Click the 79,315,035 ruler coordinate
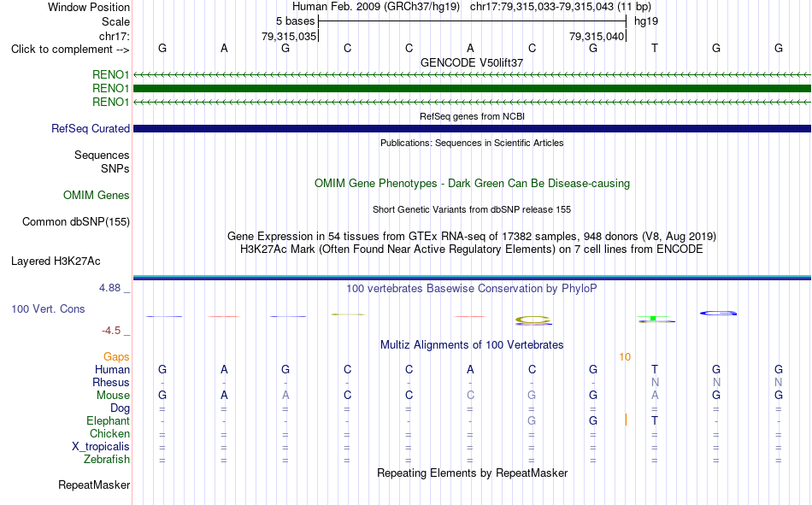 [x=288, y=36]
